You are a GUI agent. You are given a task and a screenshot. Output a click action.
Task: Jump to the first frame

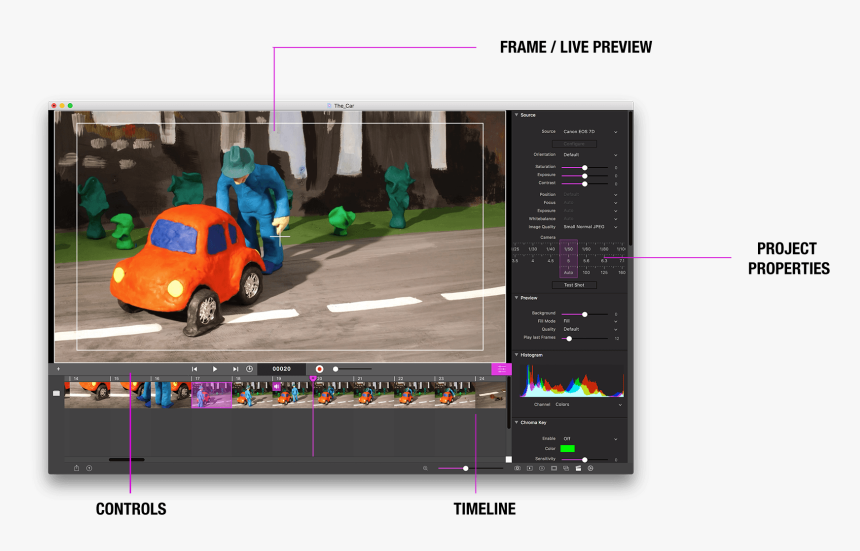coord(195,369)
